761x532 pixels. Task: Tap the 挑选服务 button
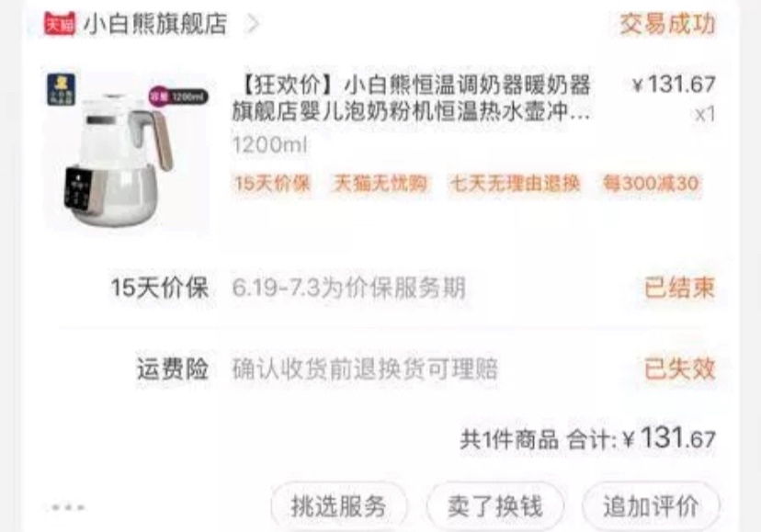coord(339,506)
